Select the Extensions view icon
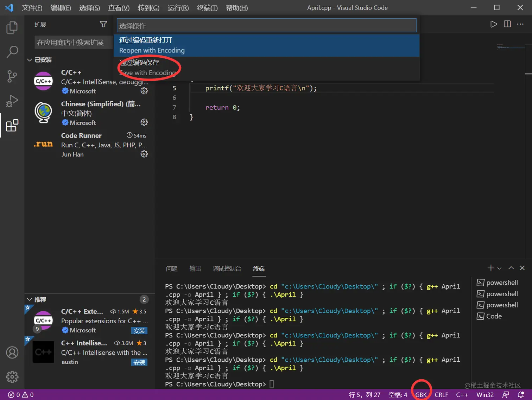Viewport: 532px width, 400px height. point(12,126)
